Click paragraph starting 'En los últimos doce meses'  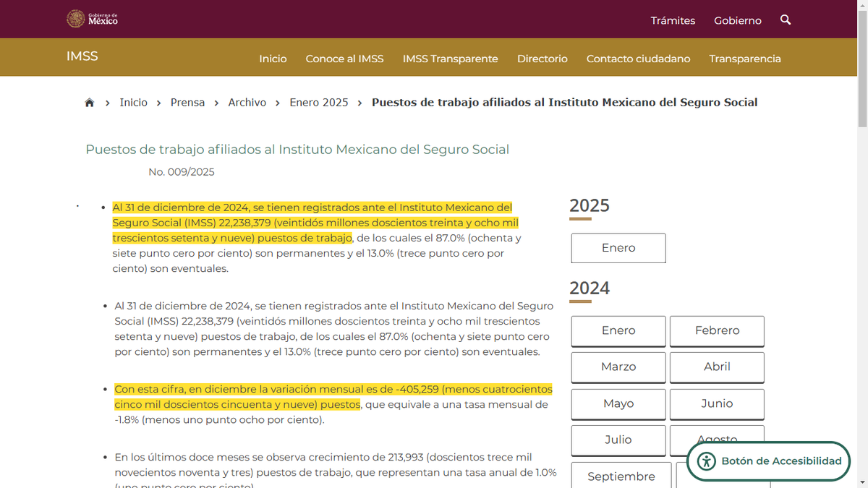pos(336,471)
